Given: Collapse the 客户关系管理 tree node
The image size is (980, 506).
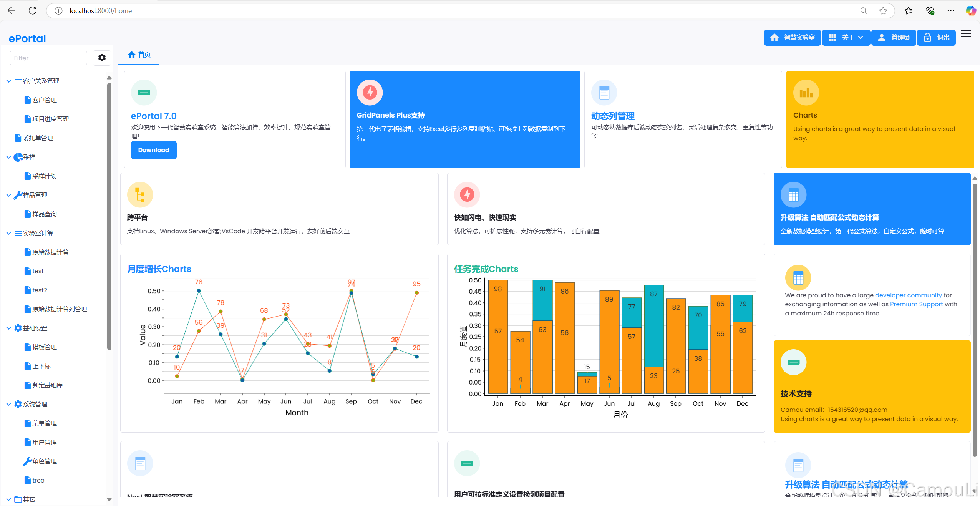Looking at the screenshot, I should 8,81.
